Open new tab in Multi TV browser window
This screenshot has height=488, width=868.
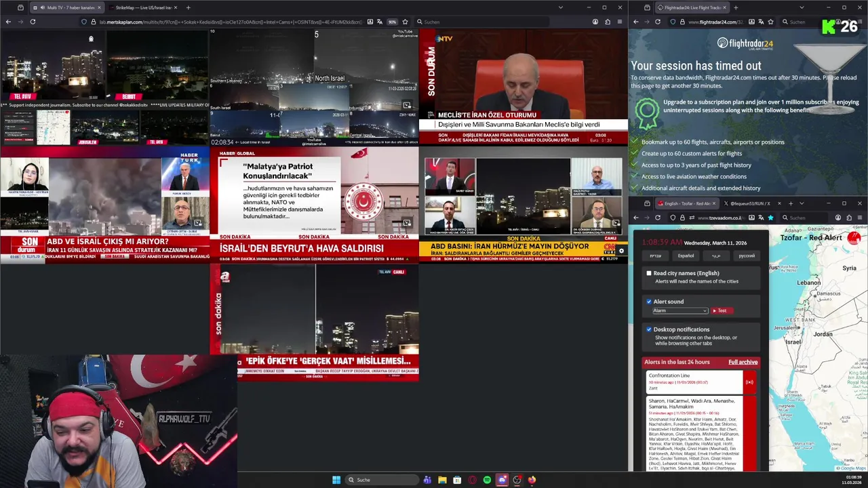click(188, 7)
